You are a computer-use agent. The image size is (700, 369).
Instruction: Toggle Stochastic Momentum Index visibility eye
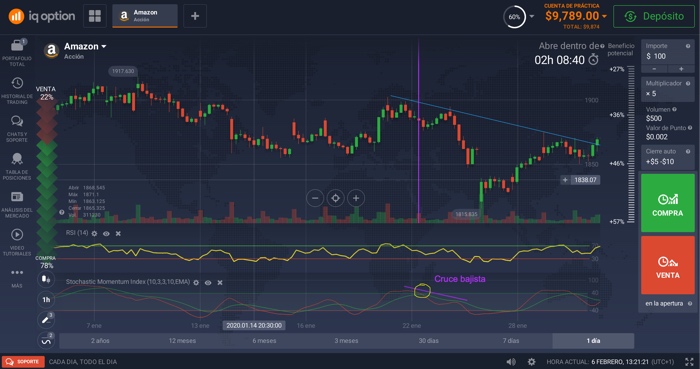tap(208, 282)
